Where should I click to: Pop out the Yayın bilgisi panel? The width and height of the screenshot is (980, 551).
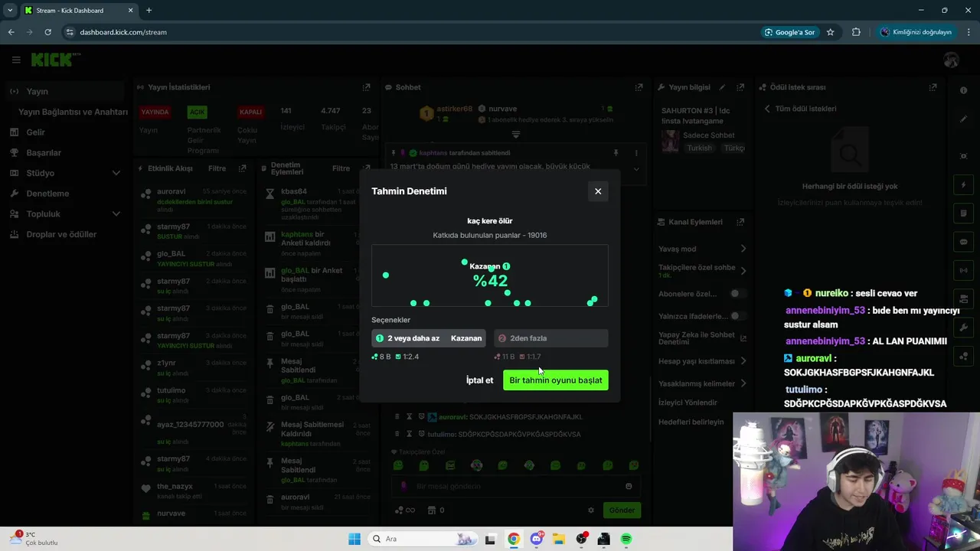click(740, 87)
